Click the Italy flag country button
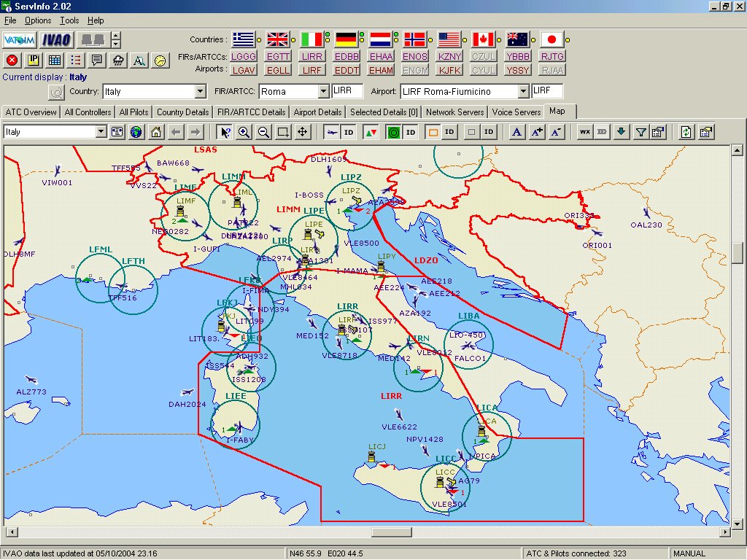The image size is (747, 560). tap(312, 39)
